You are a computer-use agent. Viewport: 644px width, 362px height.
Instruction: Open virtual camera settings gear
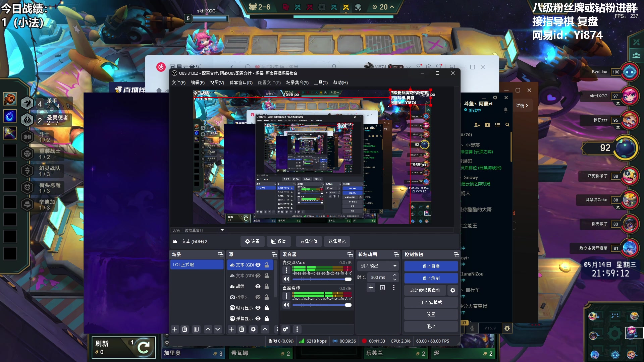tap(453, 290)
